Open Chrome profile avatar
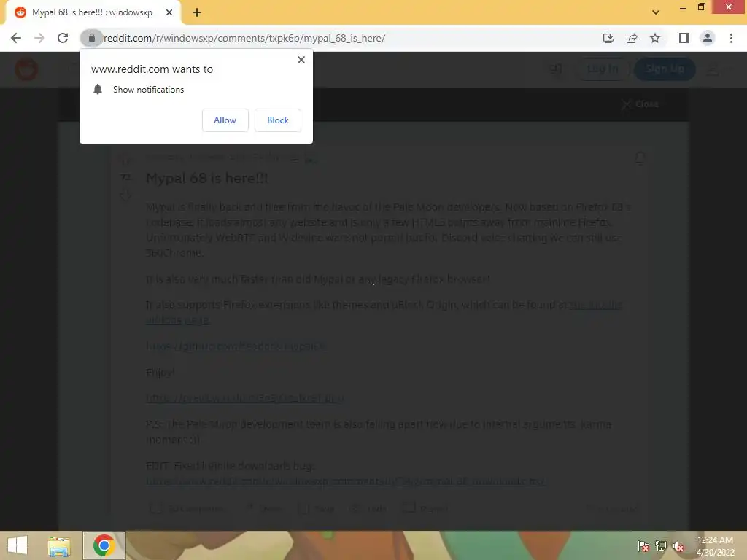Image resolution: width=747 pixels, height=560 pixels. (708, 38)
